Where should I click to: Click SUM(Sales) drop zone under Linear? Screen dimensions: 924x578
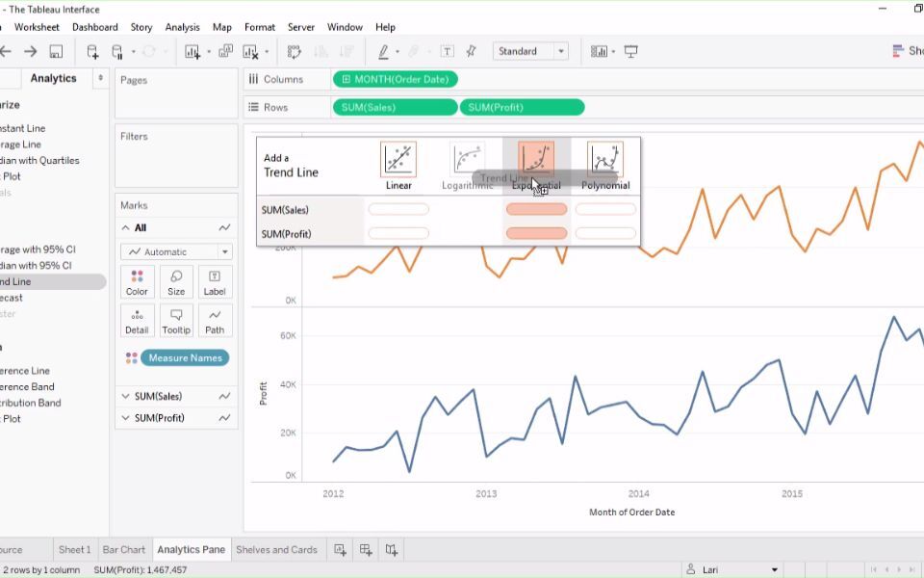pos(398,209)
